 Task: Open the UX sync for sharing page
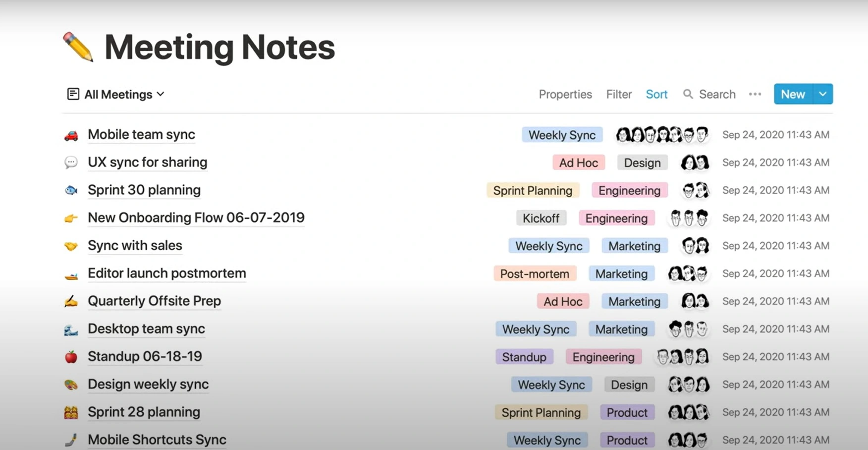(147, 162)
